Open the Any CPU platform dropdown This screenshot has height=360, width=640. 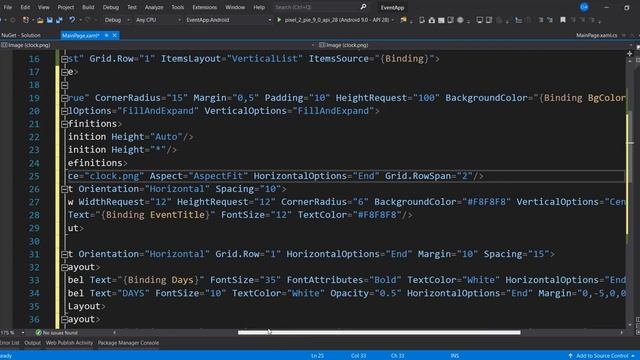(x=158, y=20)
